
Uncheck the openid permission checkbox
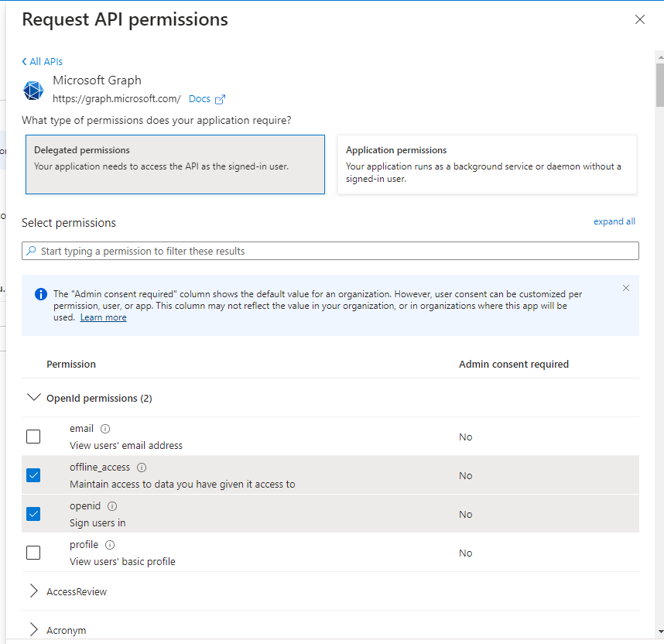[33, 514]
